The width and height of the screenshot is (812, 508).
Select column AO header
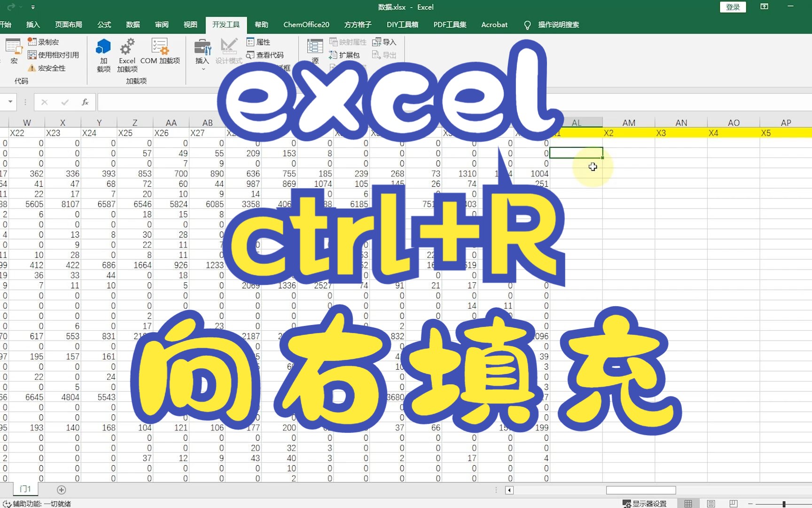tap(734, 122)
